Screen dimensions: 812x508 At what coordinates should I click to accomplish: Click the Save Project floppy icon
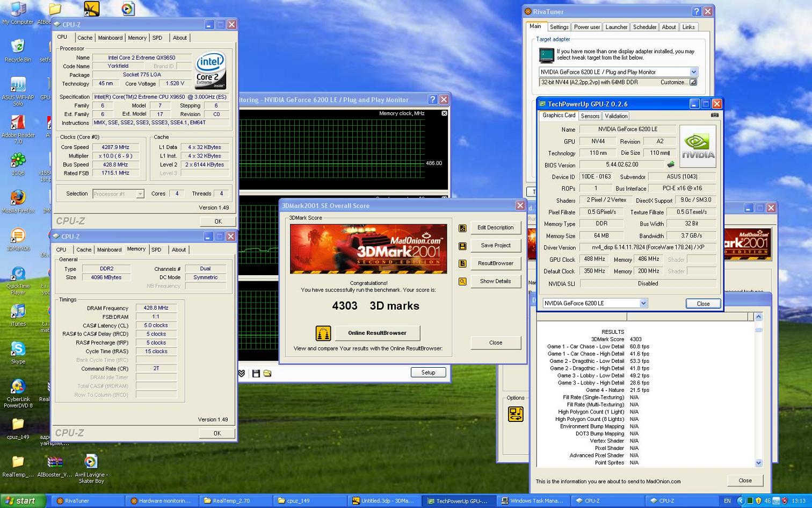tap(462, 246)
